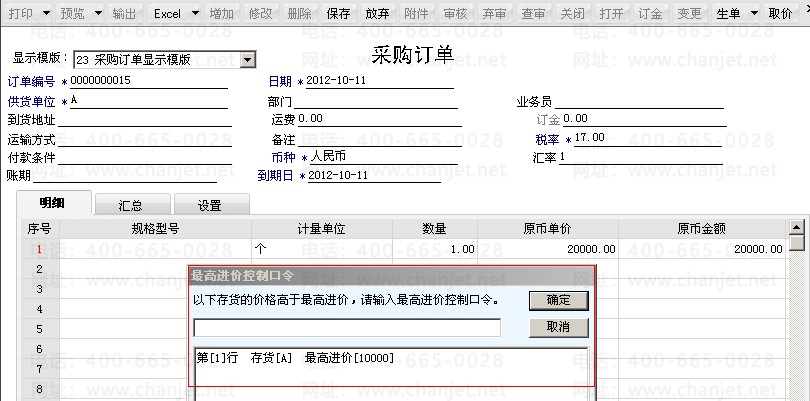Click the 增加 toolbar button

coord(222,13)
